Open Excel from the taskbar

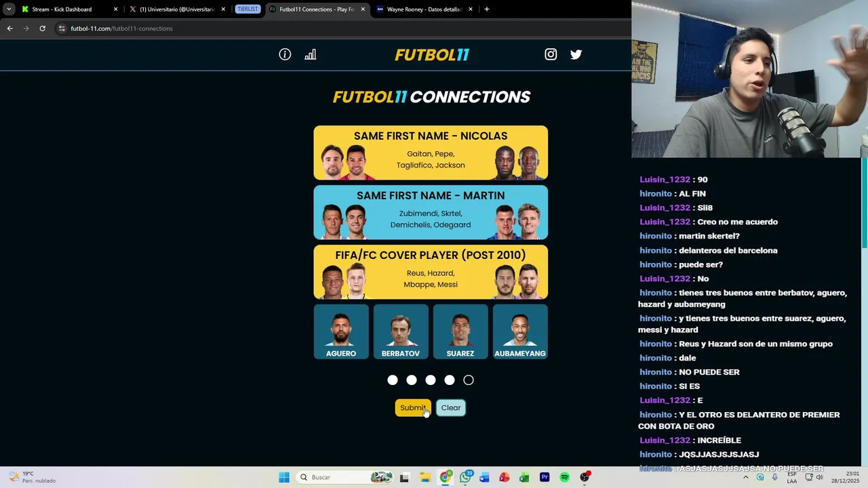(x=524, y=477)
